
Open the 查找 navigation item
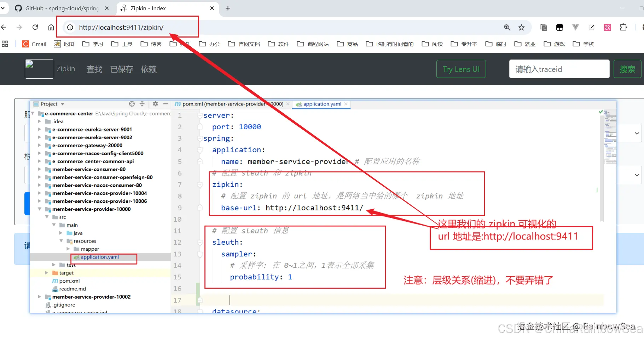tap(94, 69)
